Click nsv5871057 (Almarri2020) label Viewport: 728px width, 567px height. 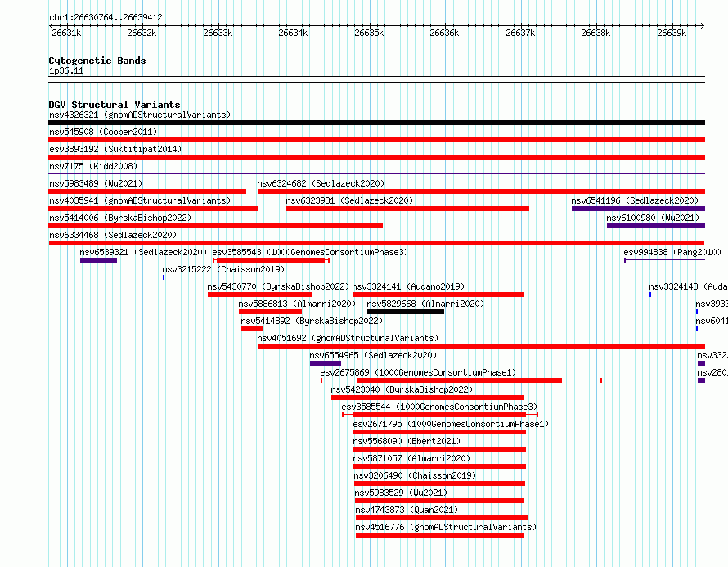411,458
